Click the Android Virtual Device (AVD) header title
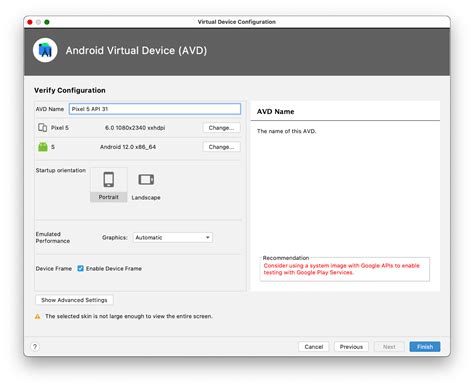 (136, 50)
